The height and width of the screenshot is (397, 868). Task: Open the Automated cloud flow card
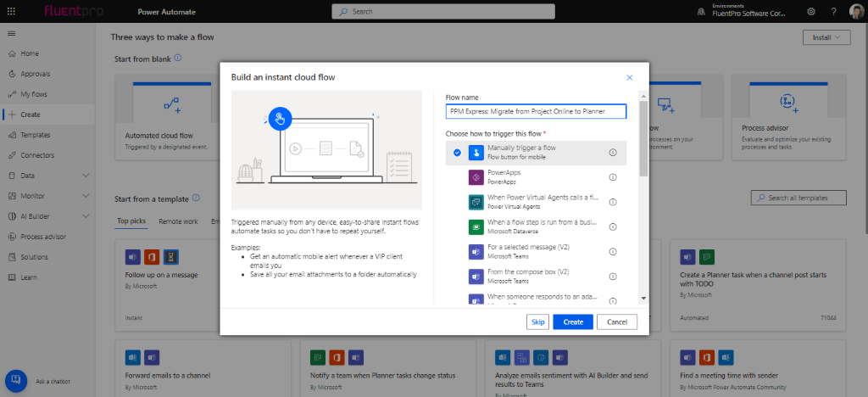[168, 117]
